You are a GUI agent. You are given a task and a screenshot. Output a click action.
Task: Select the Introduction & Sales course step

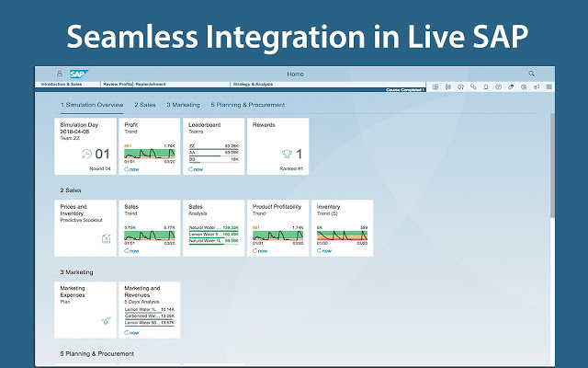(x=68, y=84)
